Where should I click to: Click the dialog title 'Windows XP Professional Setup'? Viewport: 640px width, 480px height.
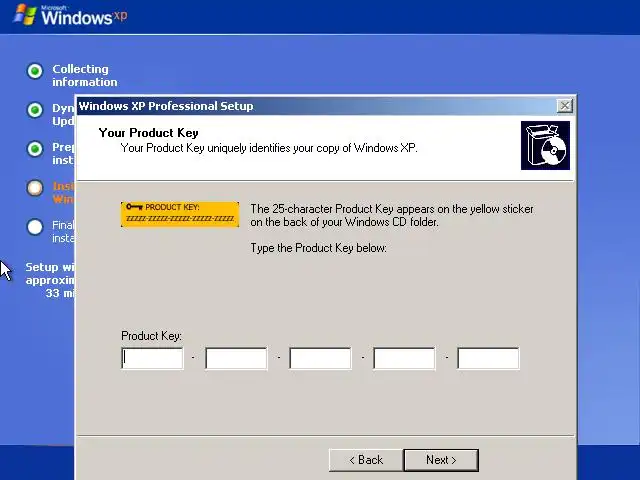(x=166, y=106)
